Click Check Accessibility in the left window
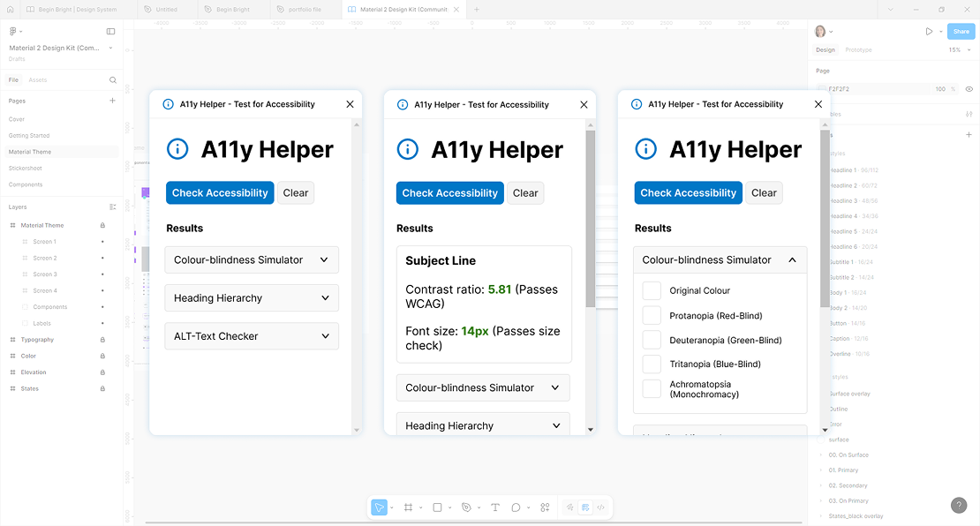The width and height of the screenshot is (980, 526). coord(220,193)
